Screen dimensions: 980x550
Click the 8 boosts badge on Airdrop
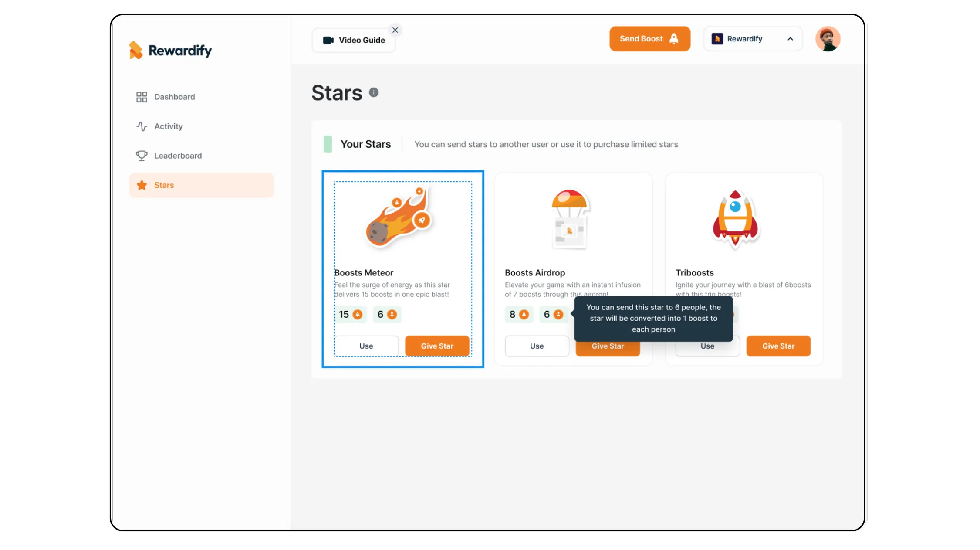[x=519, y=314]
